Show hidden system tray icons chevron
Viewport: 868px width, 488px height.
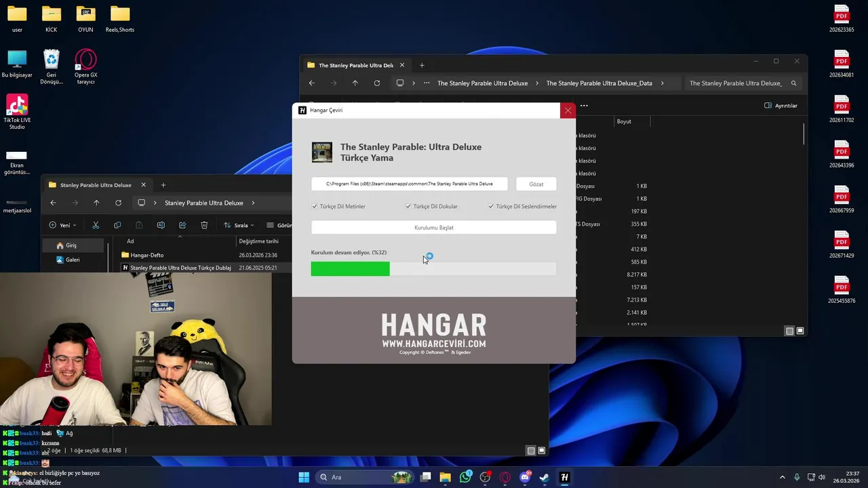[782, 477]
